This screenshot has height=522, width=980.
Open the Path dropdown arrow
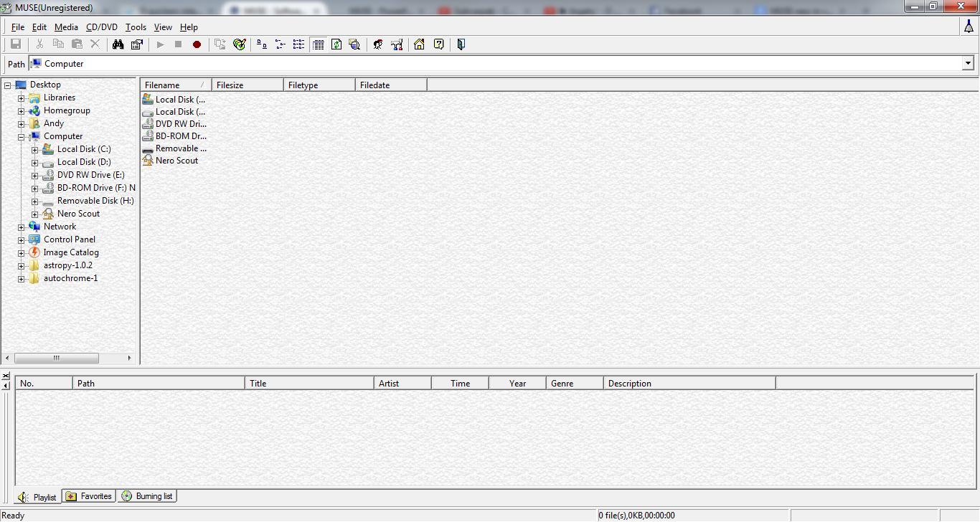point(968,64)
